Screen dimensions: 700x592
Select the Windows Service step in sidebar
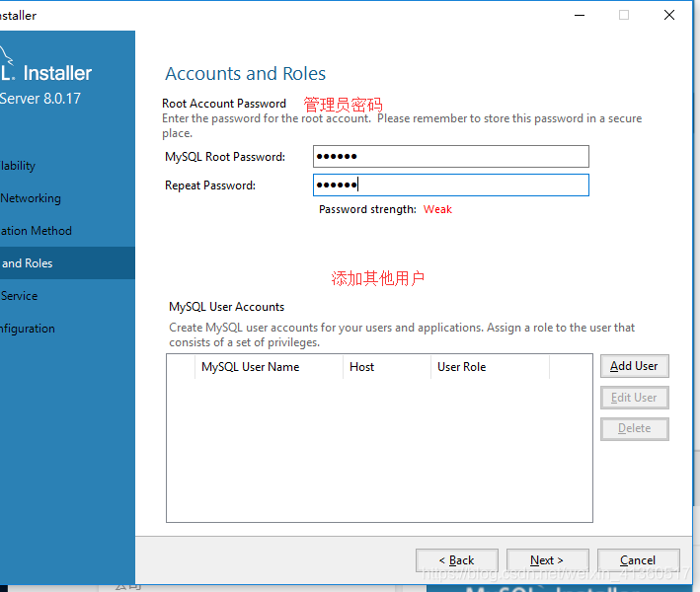[67, 296]
